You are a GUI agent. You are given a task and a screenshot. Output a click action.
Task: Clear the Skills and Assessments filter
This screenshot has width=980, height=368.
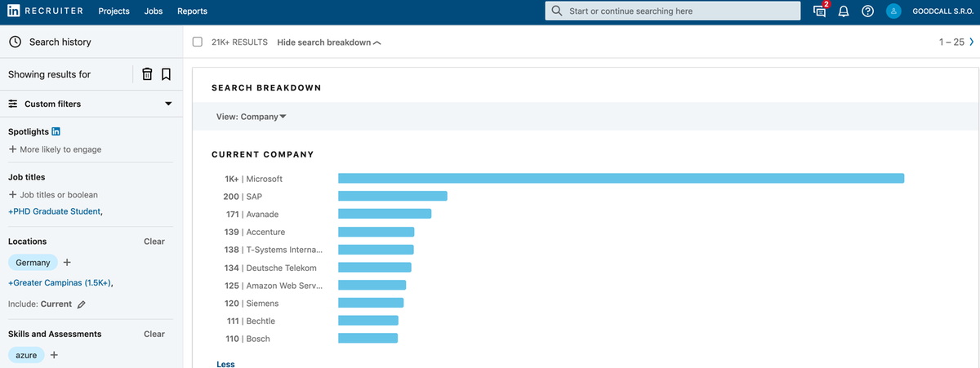[x=154, y=334]
